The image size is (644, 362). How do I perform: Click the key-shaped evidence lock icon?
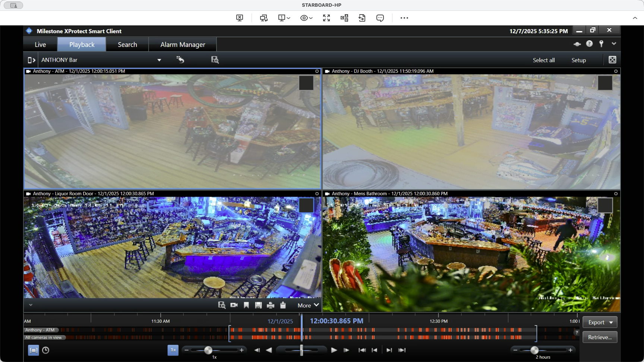601,44
